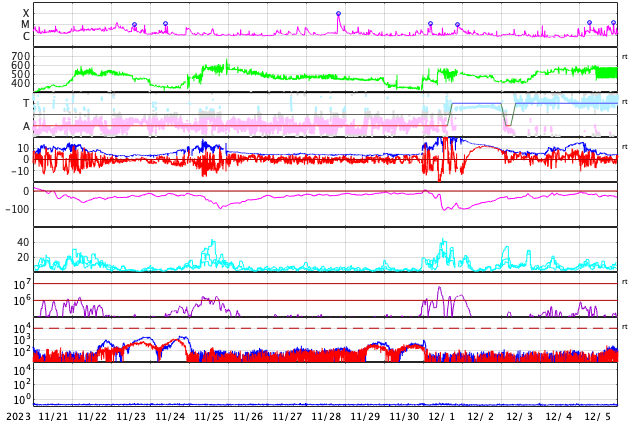Click the M flare class axis label
Viewport: 634px width, 424px height.
pyautogui.click(x=26, y=25)
